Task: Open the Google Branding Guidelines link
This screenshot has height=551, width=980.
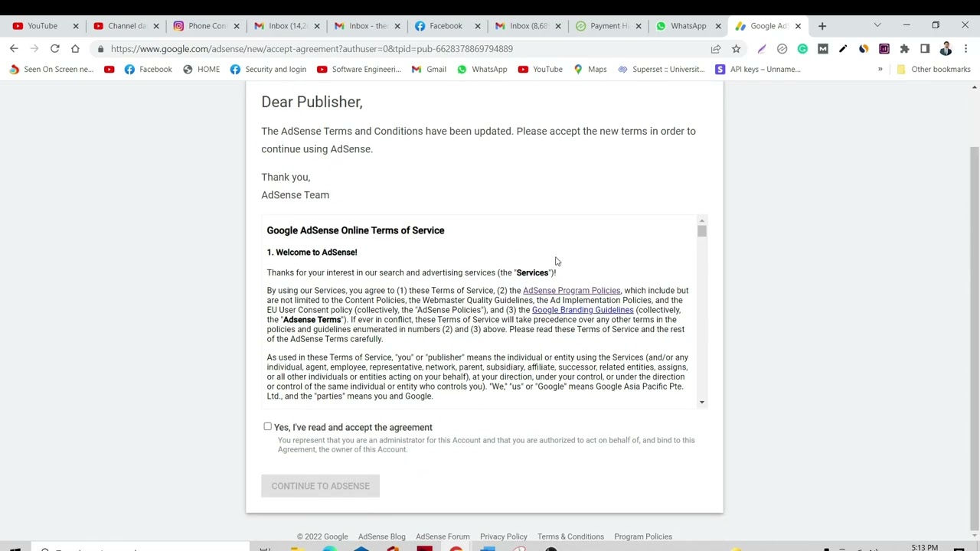Action: (x=583, y=310)
